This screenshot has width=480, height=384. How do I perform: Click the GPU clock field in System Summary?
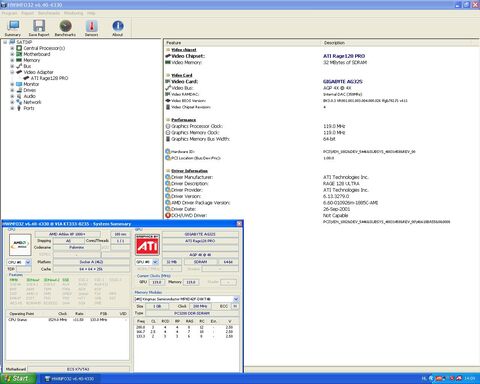(157, 282)
